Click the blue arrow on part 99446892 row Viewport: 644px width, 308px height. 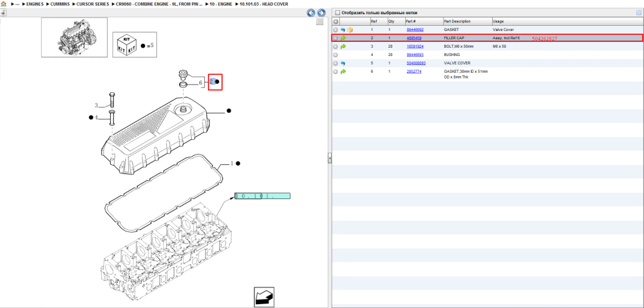click(x=343, y=30)
